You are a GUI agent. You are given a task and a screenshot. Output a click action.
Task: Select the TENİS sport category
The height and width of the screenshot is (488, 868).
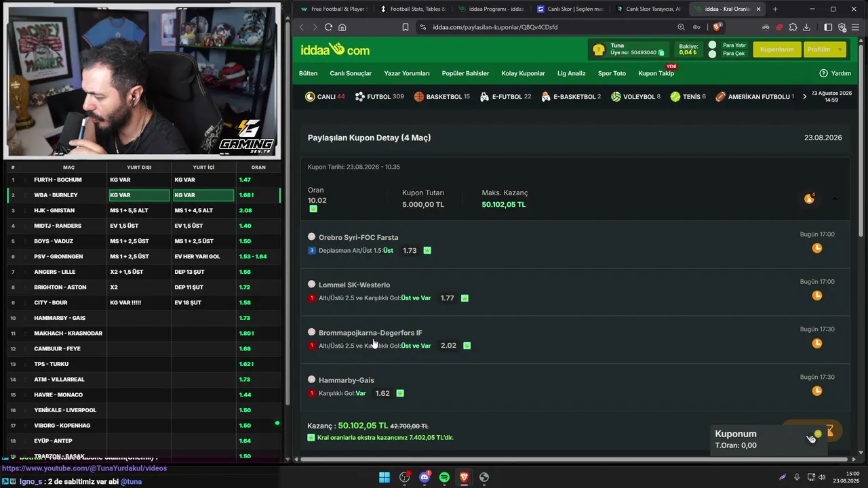[x=688, y=97]
